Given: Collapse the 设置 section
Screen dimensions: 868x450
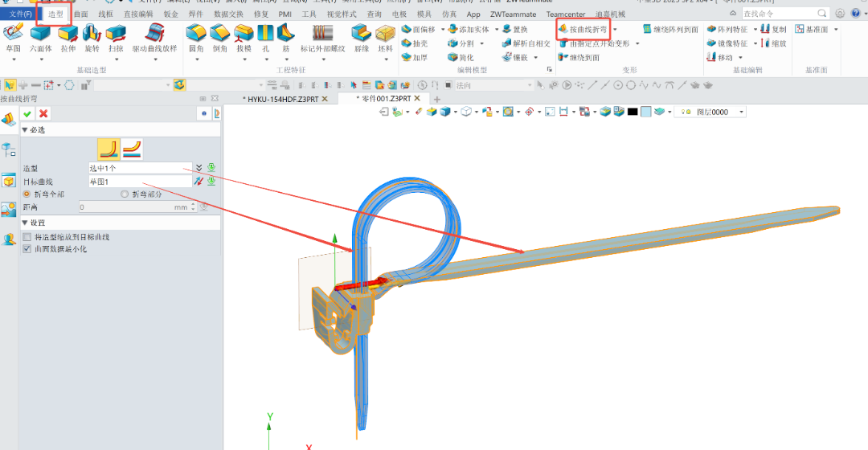Looking at the screenshot, I should click(x=24, y=223).
